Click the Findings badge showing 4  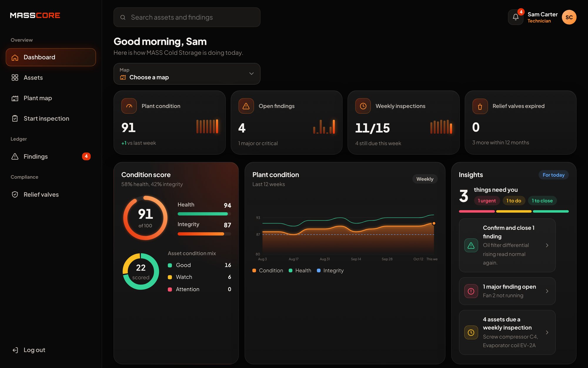click(x=86, y=156)
